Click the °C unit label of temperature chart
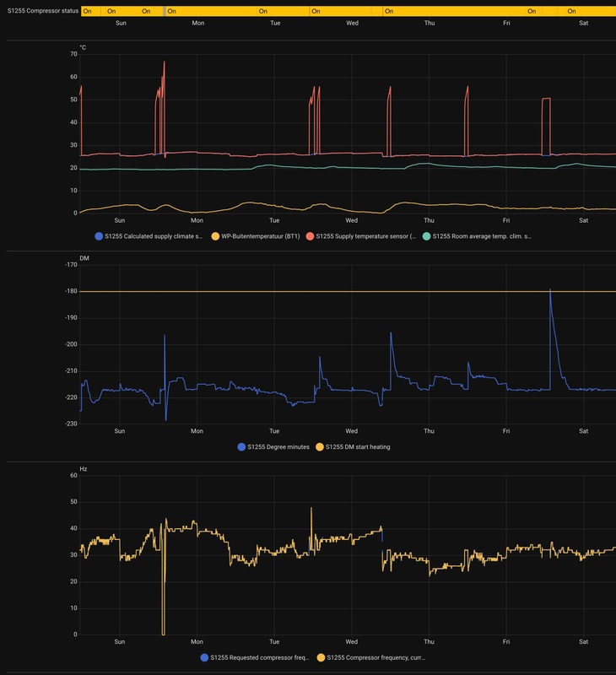This screenshot has width=616, height=675. 83,47
